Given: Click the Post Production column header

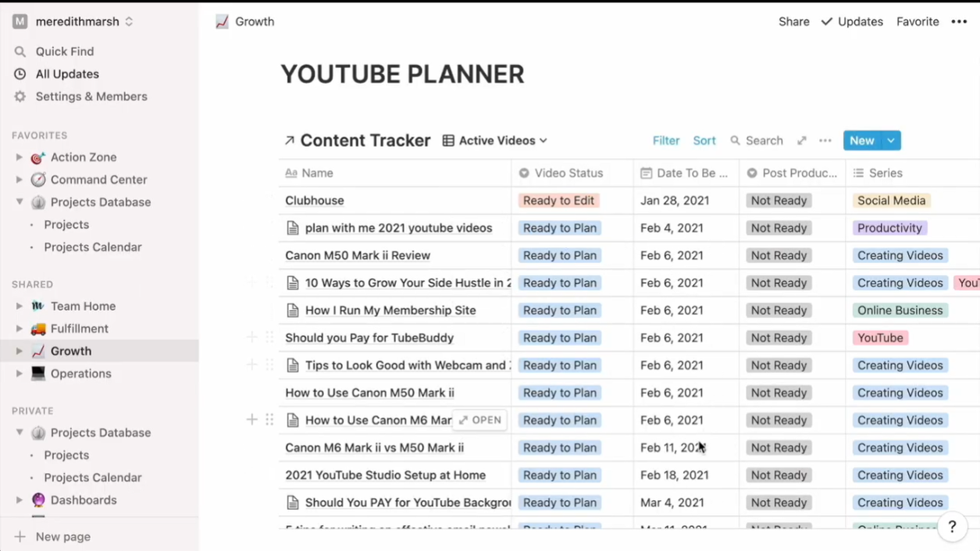Looking at the screenshot, I should pyautogui.click(x=793, y=173).
